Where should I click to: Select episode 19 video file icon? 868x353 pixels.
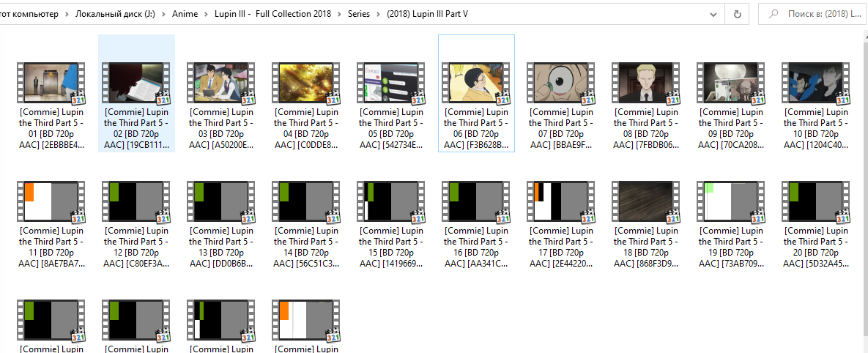pyautogui.click(x=731, y=201)
